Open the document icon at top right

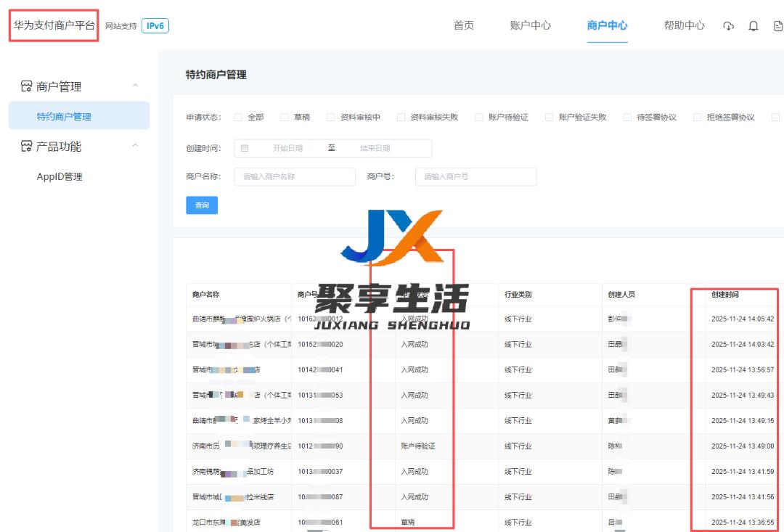777,25
